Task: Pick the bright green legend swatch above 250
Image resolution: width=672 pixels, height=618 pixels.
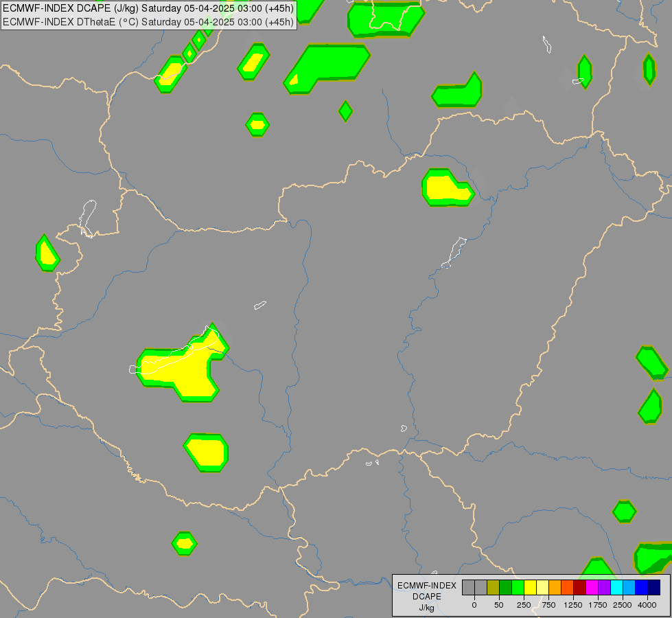Action: pos(518,588)
